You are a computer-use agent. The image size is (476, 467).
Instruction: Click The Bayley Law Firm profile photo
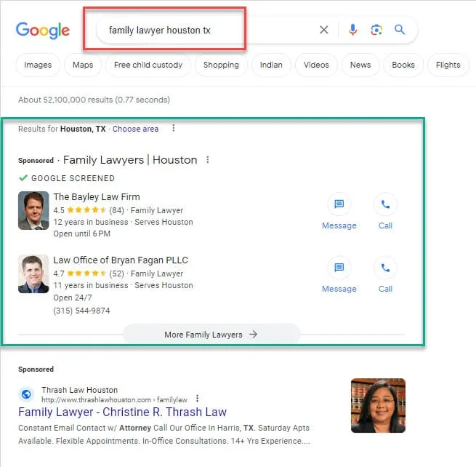pyautogui.click(x=33, y=210)
